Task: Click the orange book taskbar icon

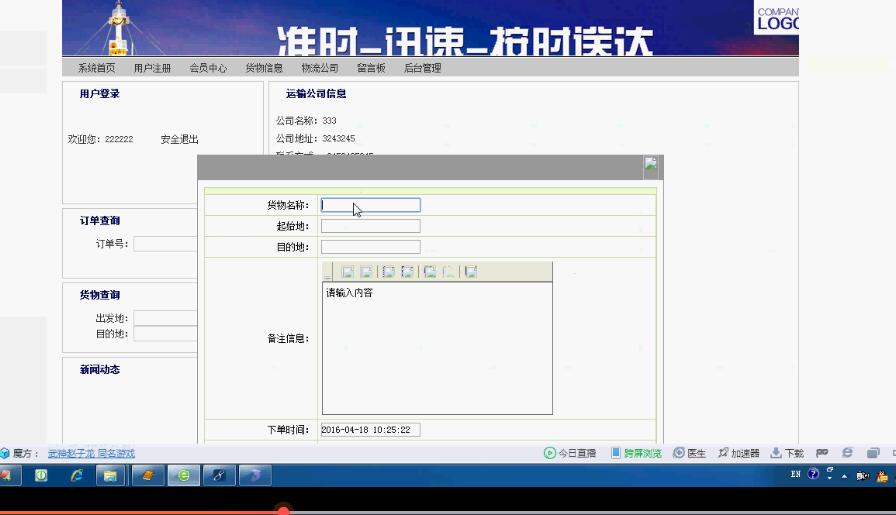Action: click(147, 475)
